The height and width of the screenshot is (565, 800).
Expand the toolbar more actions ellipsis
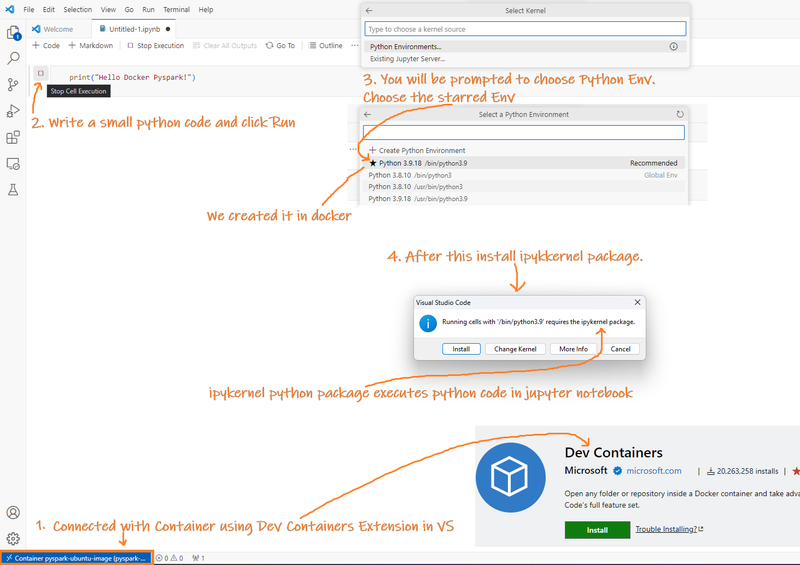[x=355, y=45]
